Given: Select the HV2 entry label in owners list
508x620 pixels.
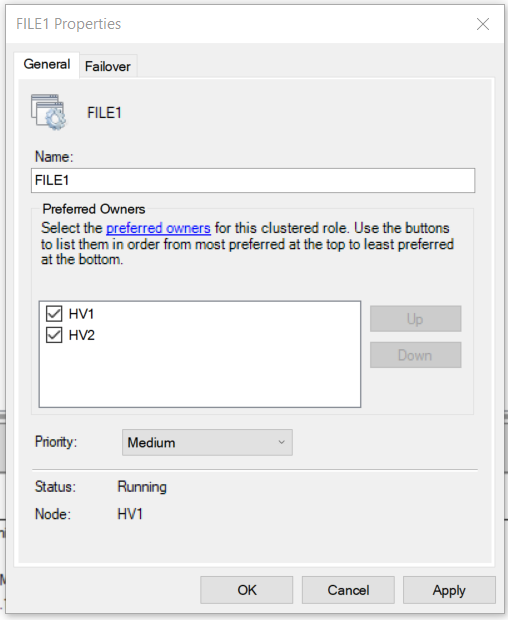Looking at the screenshot, I should tap(81, 335).
